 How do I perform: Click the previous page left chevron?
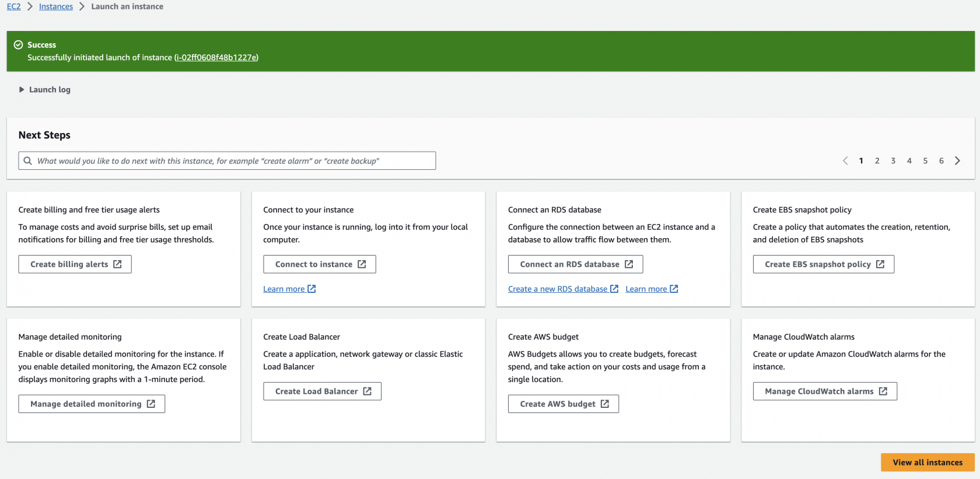pyautogui.click(x=845, y=161)
